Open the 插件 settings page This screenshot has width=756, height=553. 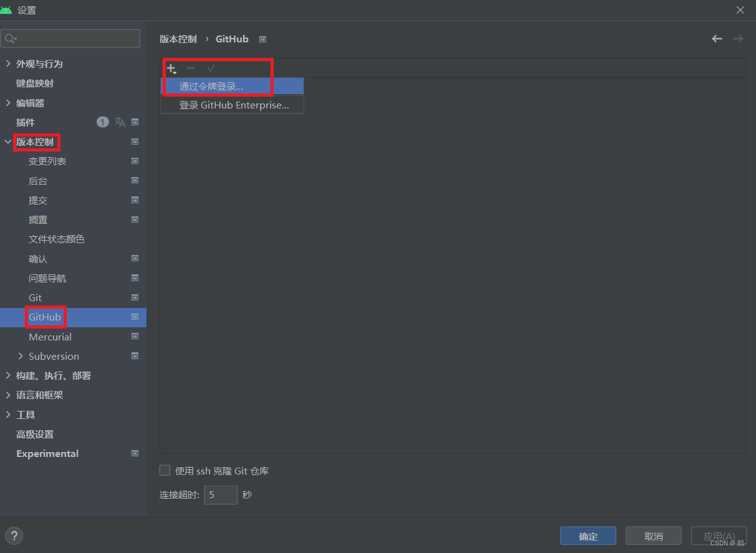pyautogui.click(x=26, y=122)
